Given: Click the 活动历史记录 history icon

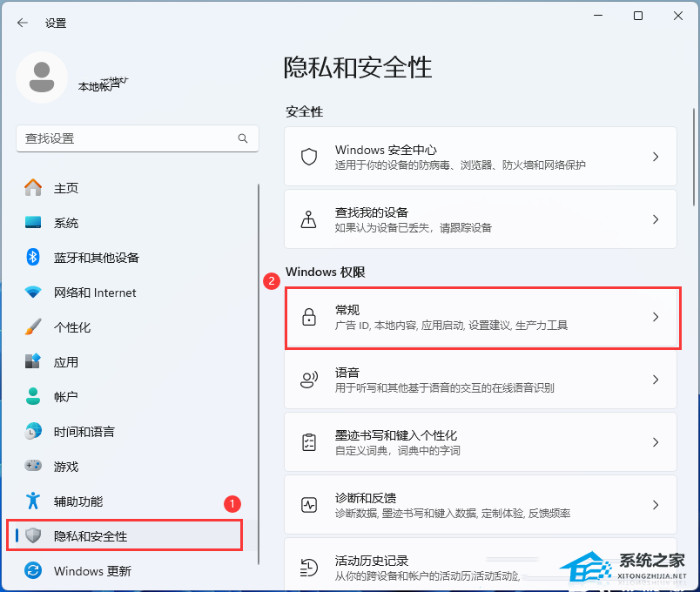Looking at the screenshot, I should [309, 568].
